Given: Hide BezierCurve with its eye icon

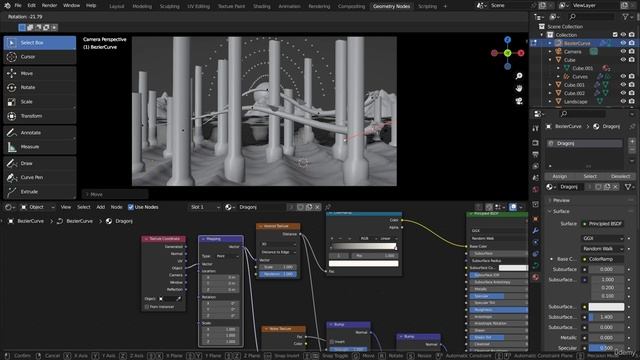Looking at the screenshot, I should click(x=623, y=43).
